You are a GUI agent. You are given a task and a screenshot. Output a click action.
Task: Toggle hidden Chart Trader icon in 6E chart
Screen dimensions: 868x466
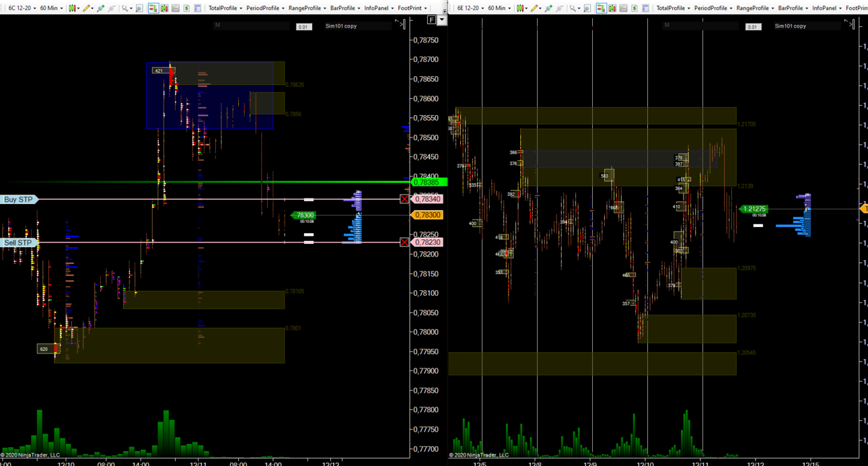tap(612, 8)
